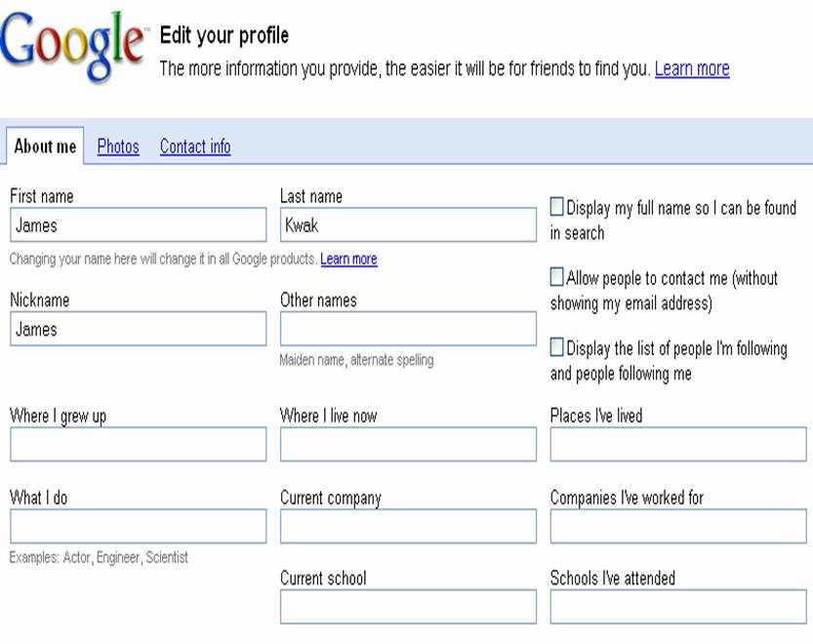Select the "Where I grew up" field
Viewport: 813px width, 644px height.
[x=138, y=444]
